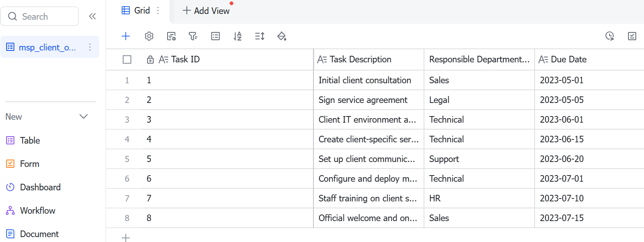Click the due date 2023-07-10 cell
This screenshot has height=242, width=644.
click(589, 199)
